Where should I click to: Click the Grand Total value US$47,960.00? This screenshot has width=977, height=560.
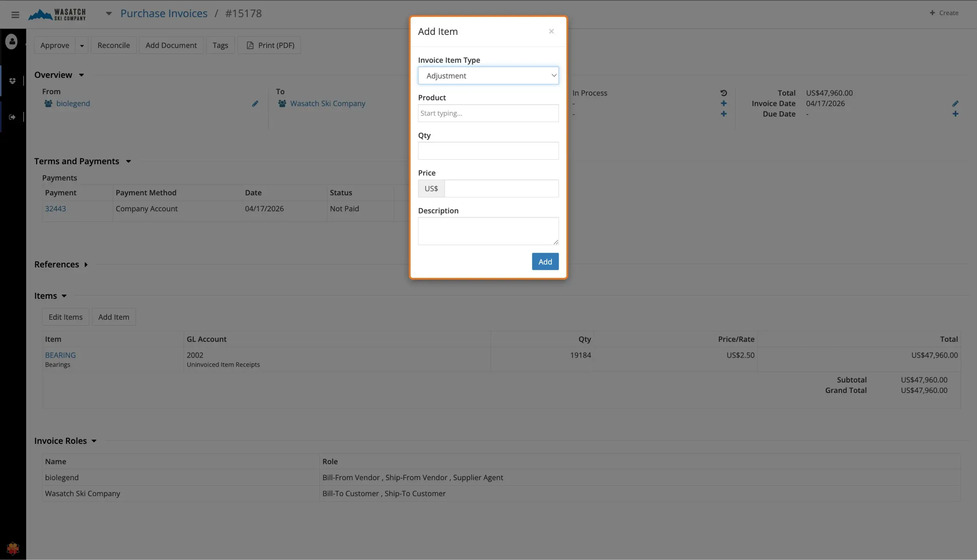[x=924, y=390]
